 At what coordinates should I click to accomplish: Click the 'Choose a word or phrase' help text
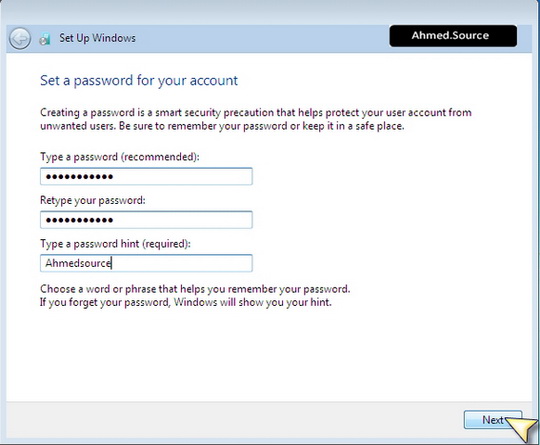pyautogui.click(x=195, y=289)
